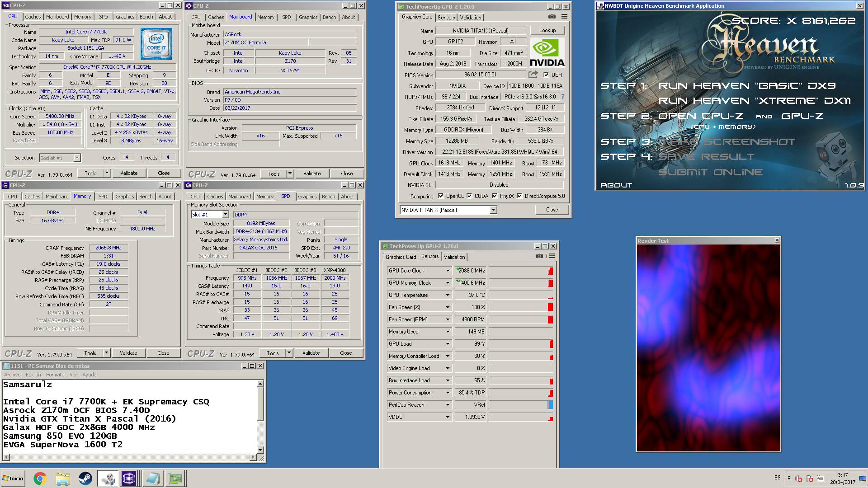Viewport: 868px width, 488px height.
Task: Toggle the DirectCompute 5.0 checkbox
Action: point(519,196)
